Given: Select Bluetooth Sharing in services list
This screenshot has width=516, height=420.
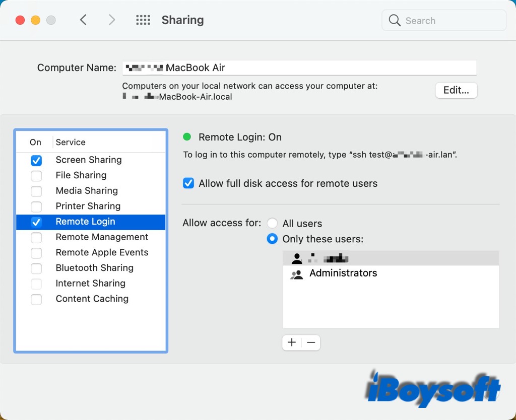Looking at the screenshot, I should tap(95, 268).
